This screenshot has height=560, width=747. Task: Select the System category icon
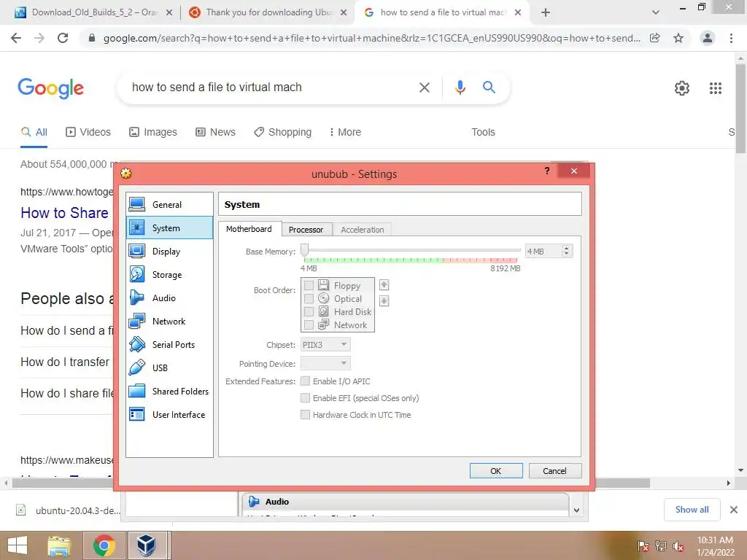tap(136, 227)
